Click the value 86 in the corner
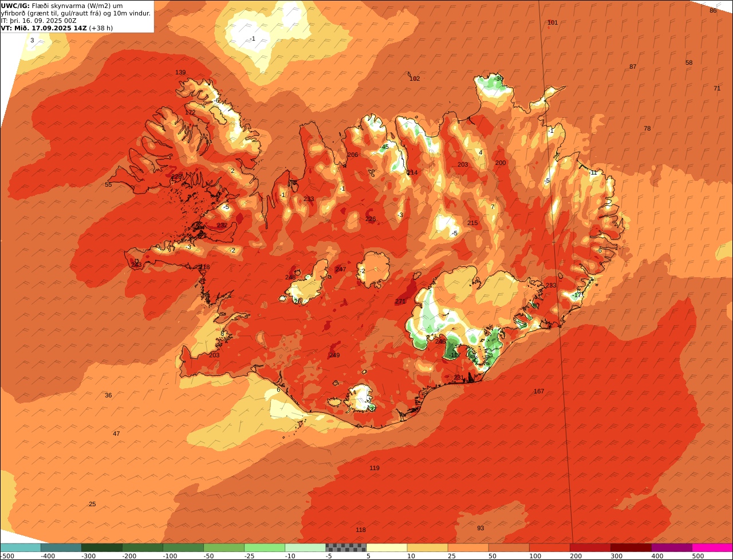 coord(713,11)
